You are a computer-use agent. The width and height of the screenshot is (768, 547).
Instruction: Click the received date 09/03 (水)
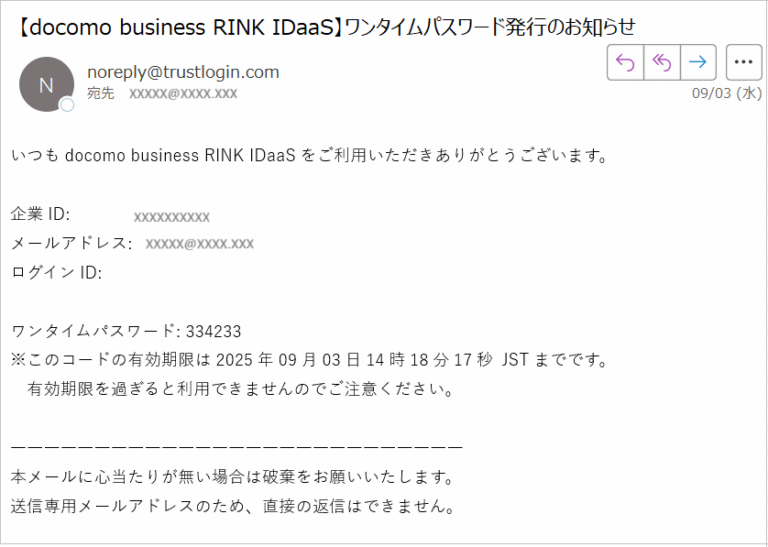pos(727,93)
